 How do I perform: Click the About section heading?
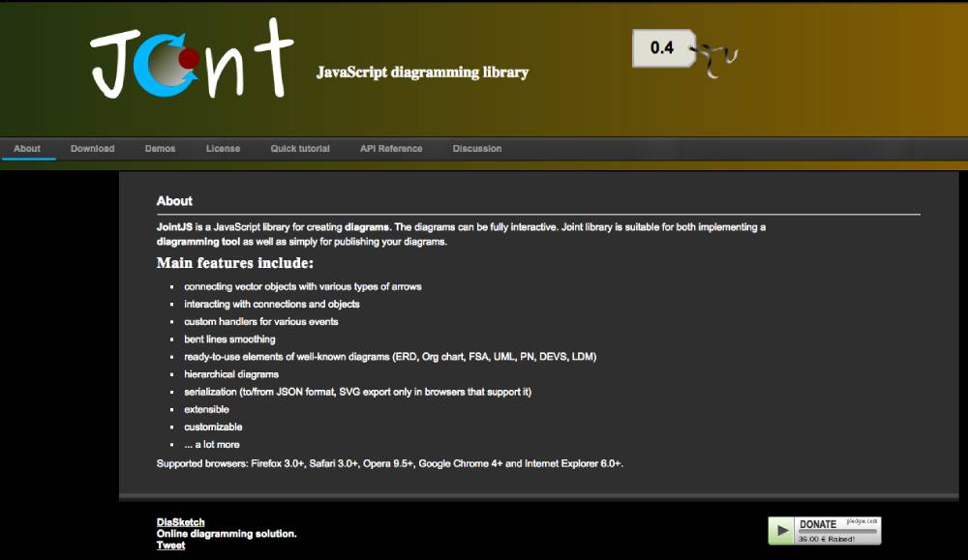pos(174,200)
